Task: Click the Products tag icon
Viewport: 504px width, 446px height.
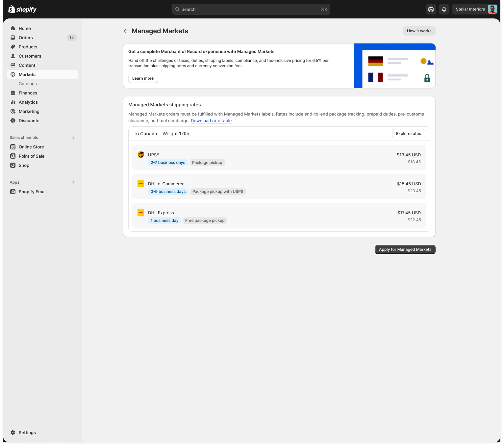Action: (x=13, y=47)
